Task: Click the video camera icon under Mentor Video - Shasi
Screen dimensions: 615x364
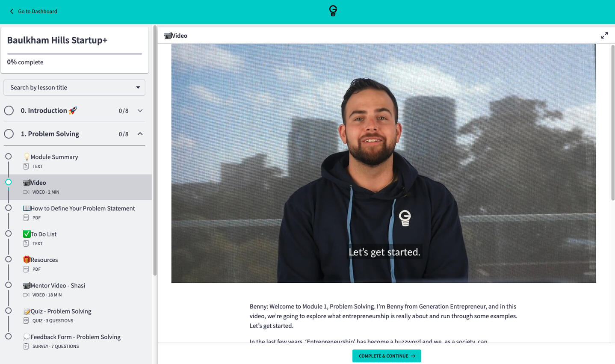Action: pos(26,295)
